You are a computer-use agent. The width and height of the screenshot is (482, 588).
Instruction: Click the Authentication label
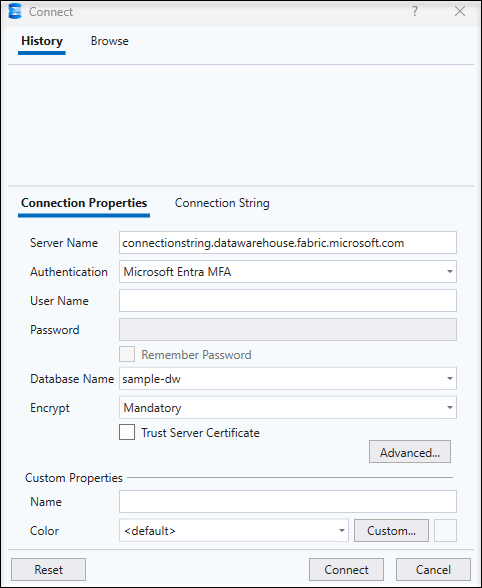pos(69,272)
